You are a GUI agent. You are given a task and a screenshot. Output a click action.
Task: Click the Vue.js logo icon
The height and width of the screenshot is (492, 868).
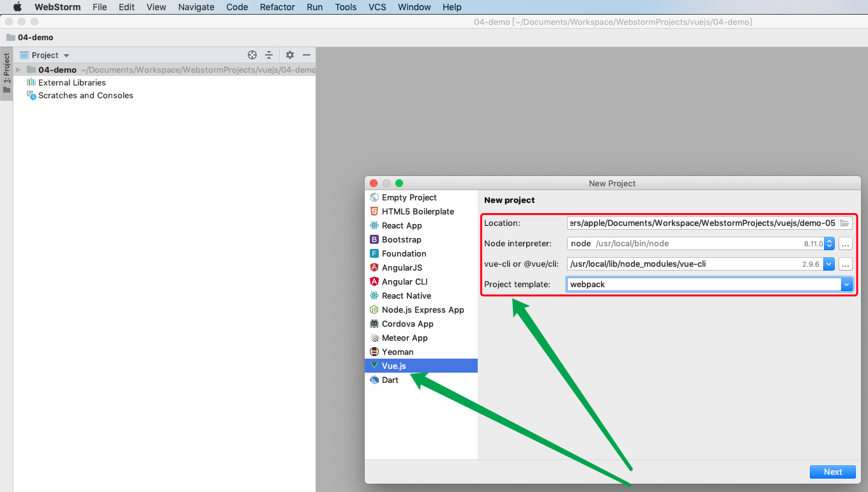click(374, 366)
